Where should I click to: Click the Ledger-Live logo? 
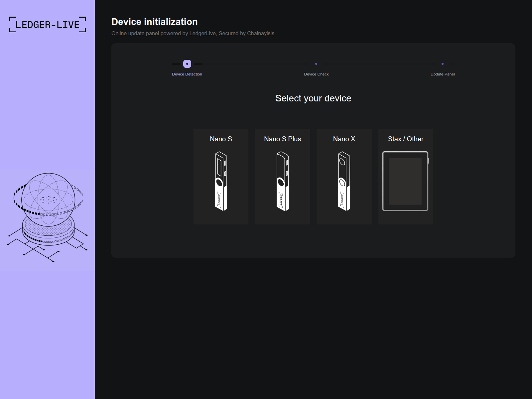tap(48, 24)
